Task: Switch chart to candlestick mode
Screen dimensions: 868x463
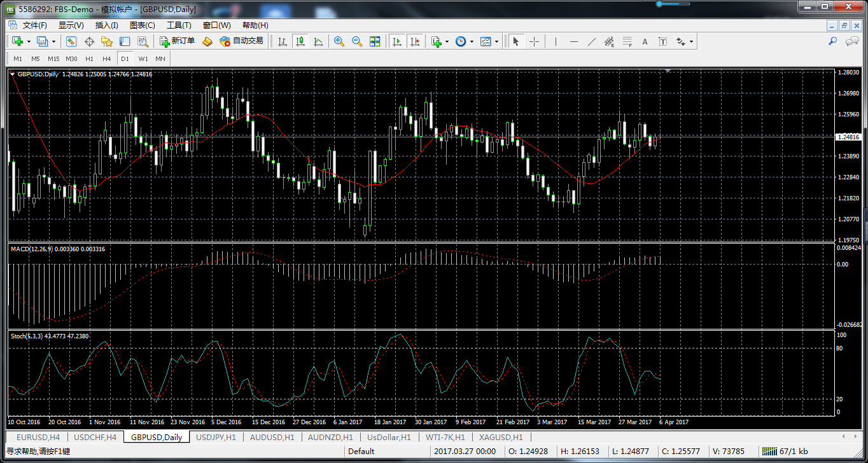Action: 300,41
